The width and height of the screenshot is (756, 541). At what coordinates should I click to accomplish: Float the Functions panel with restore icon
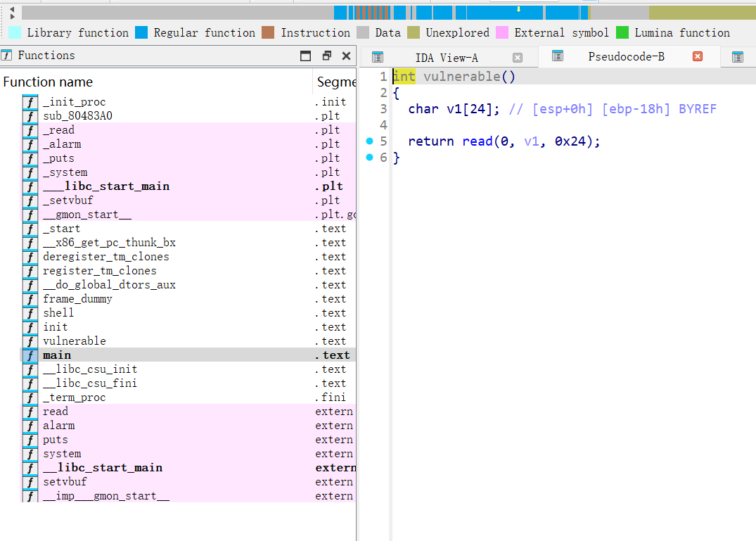point(326,56)
